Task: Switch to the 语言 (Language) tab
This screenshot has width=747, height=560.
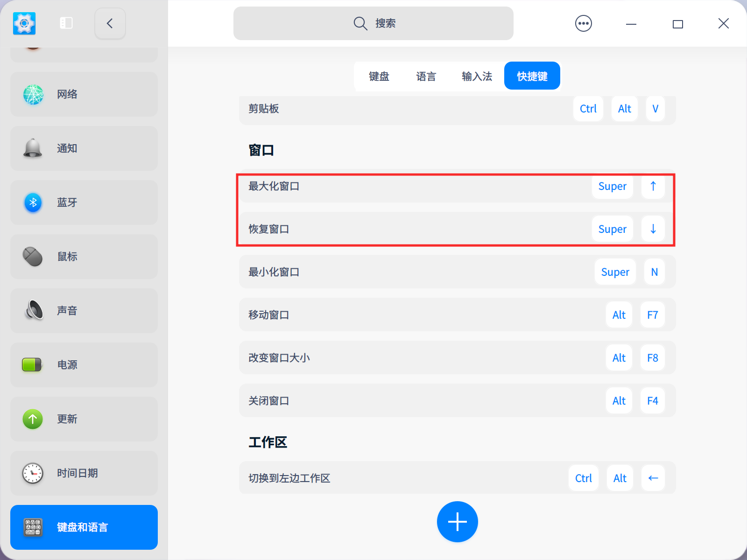Action: (x=425, y=76)
